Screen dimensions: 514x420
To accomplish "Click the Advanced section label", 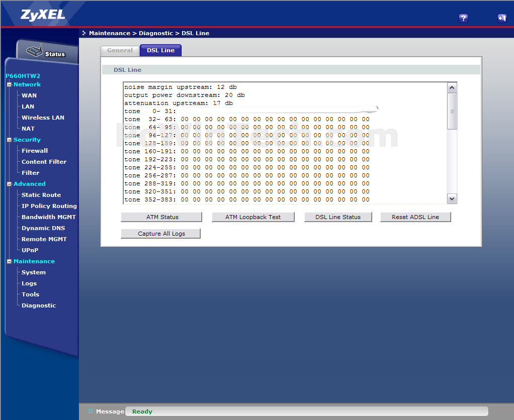I will [x=30, y=184].
